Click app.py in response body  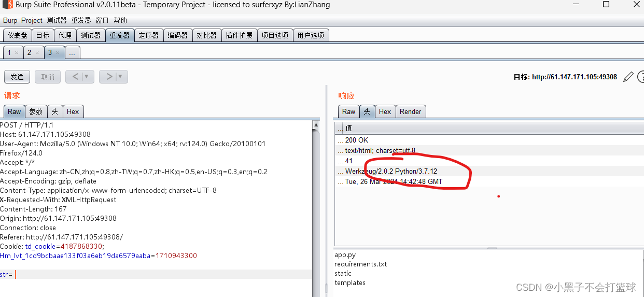tap(345, 255)
